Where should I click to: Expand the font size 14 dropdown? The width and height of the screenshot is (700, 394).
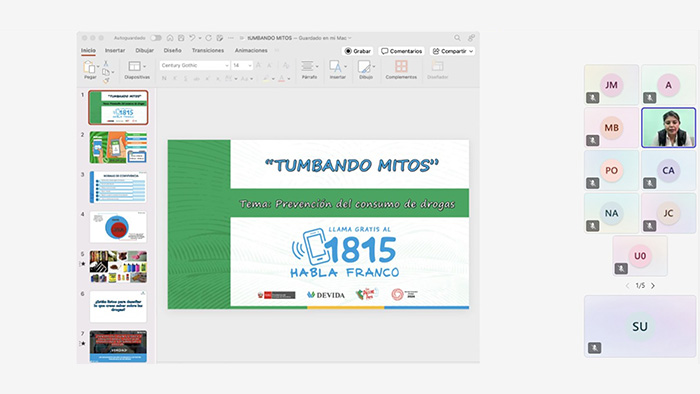(242, 65)
